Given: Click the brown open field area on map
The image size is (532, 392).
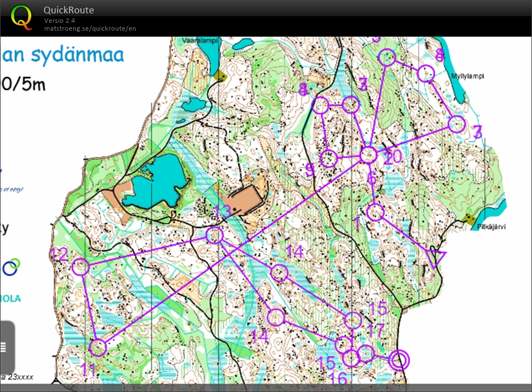Looking at the screenshot, I should point(245,199).
